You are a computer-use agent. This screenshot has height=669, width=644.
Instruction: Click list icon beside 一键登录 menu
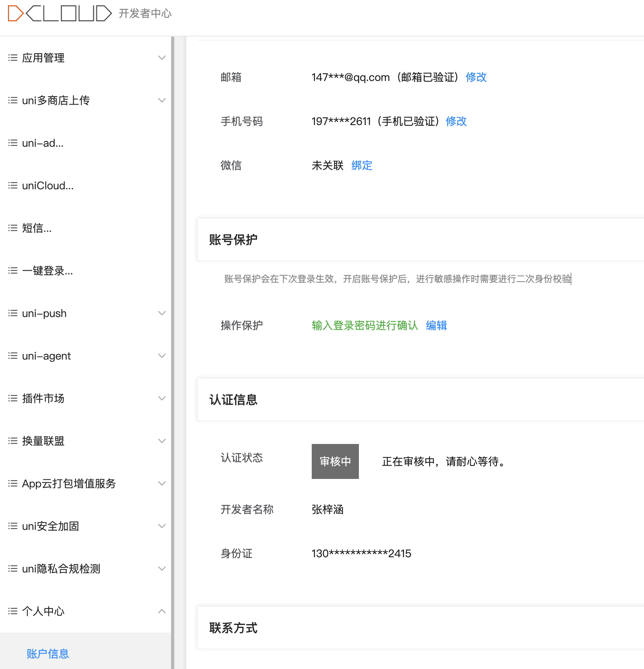tap(13, 271)
